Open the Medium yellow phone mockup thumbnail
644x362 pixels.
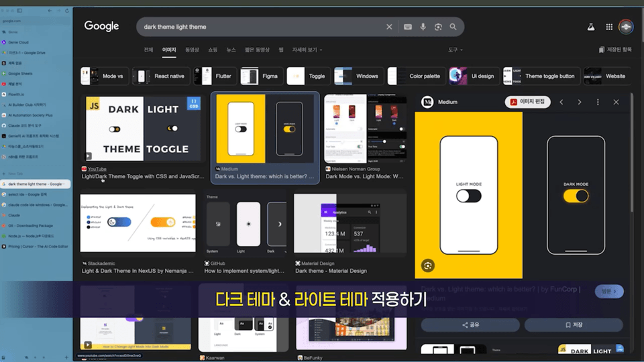265,129
